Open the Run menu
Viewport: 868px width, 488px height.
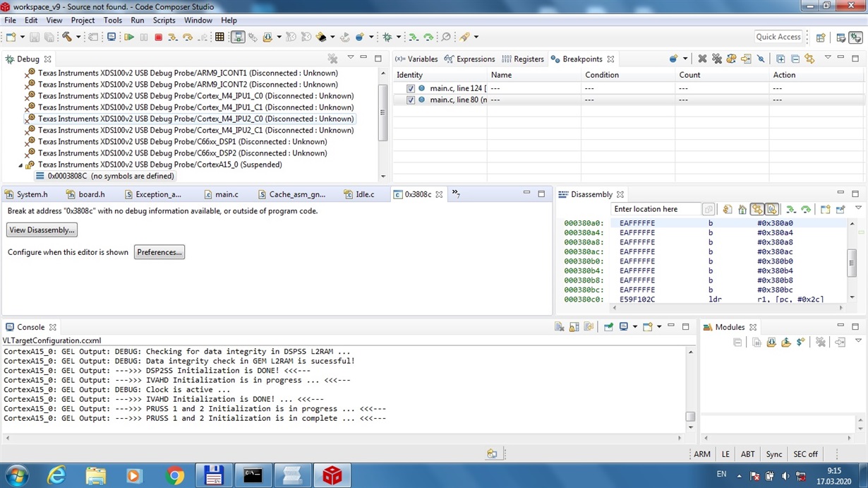point(137,20)
